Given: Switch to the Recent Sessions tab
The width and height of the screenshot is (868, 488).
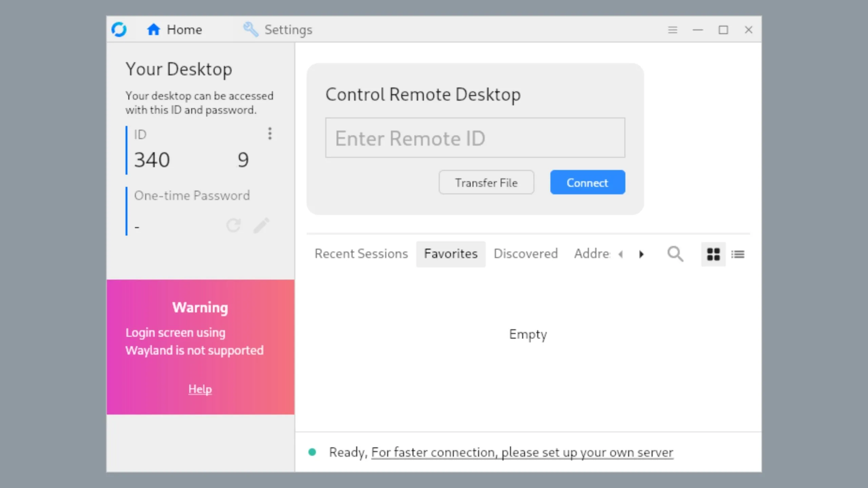Looking at the screenshot, I should pyautogui.click(x=361, y=253).
